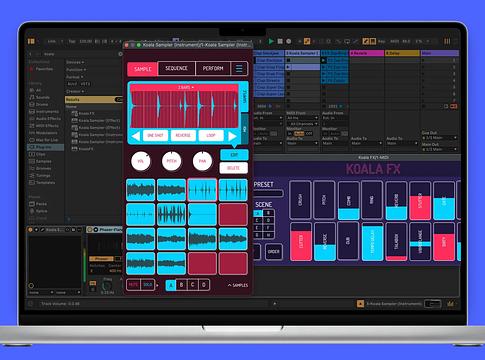Select the KoalaFX entry in results
This screenshot has height=360, width=485.
[x=83, y=149]
